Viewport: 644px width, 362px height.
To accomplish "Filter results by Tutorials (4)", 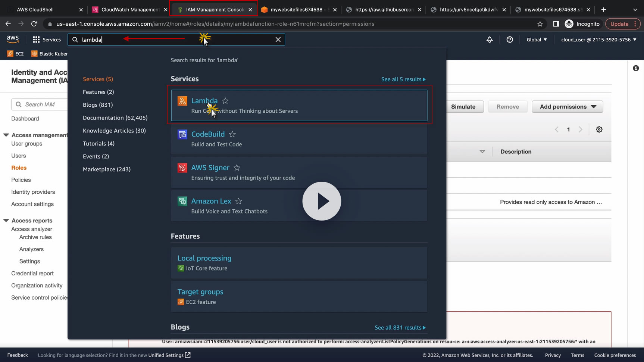I will (99, 144).
